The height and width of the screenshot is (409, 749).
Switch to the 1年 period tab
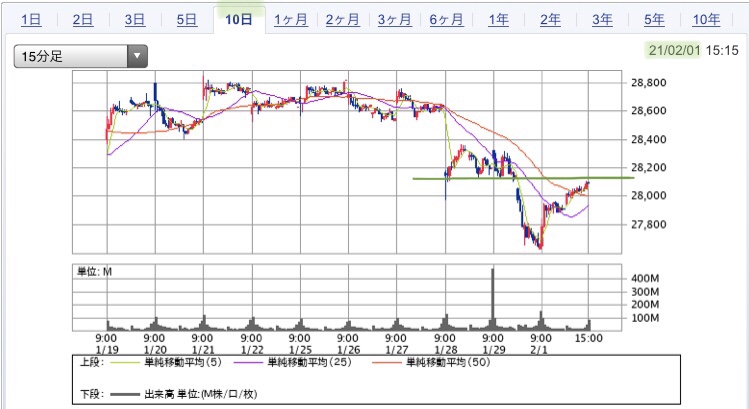(498, 20)
